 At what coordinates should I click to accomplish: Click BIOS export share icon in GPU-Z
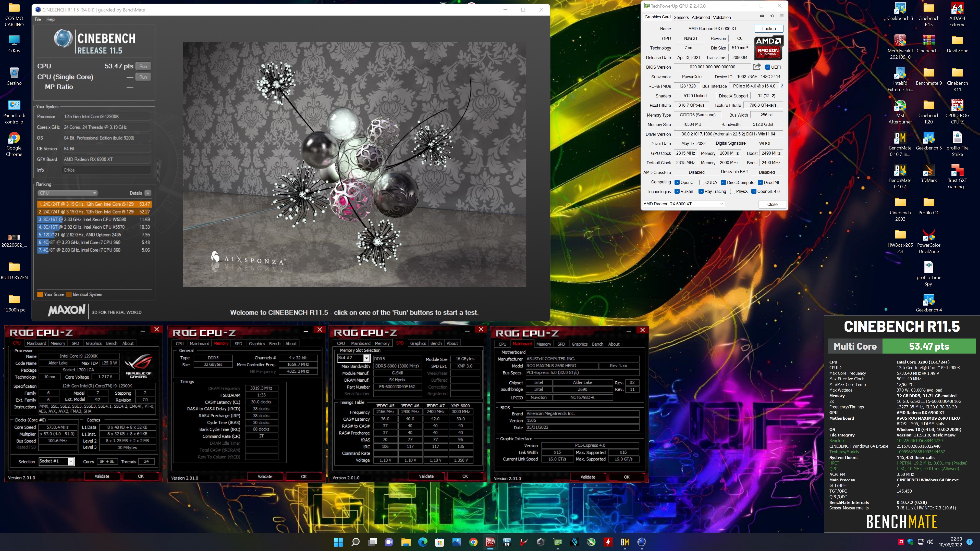(757, 67)
